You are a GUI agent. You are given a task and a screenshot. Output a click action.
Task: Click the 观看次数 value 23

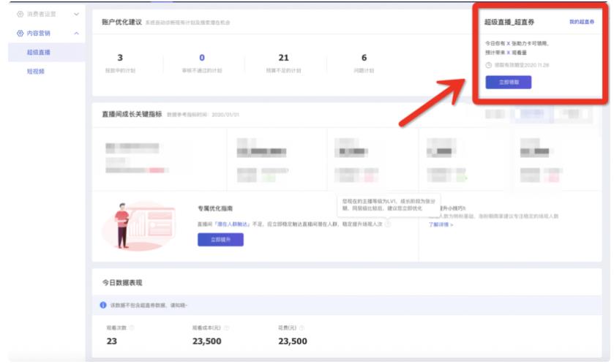(111, 341)
